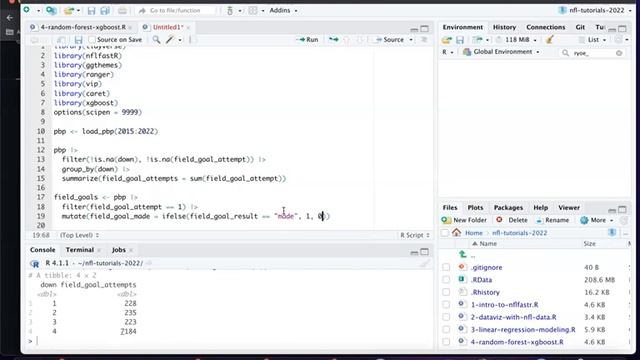
Task: Open the 2-dataviz-with-nfl-data.R file link
Action: click(513, 317)
